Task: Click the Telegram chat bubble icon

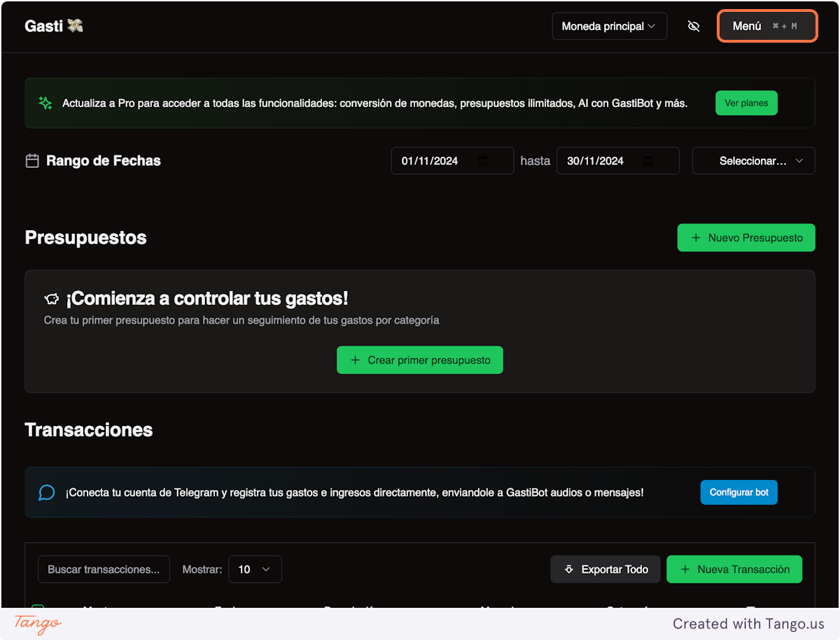Action: pyautogui.click(x=46, y=493)
